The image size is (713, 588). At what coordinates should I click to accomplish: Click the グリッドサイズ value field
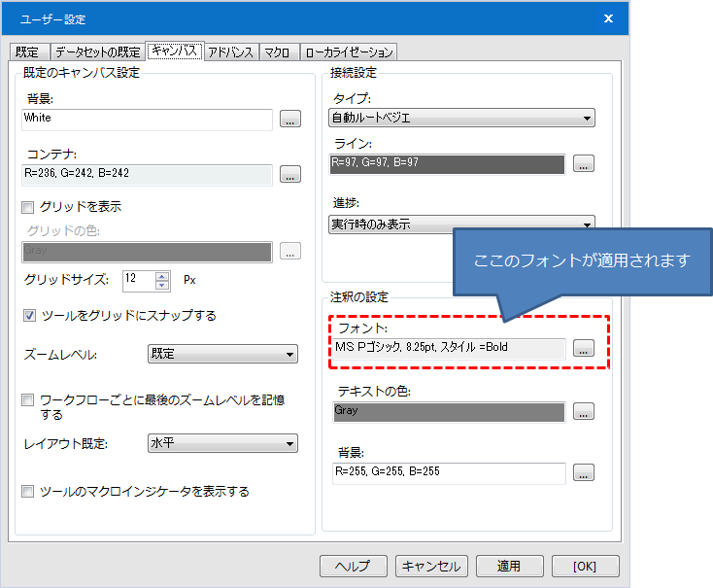(139, 280)
